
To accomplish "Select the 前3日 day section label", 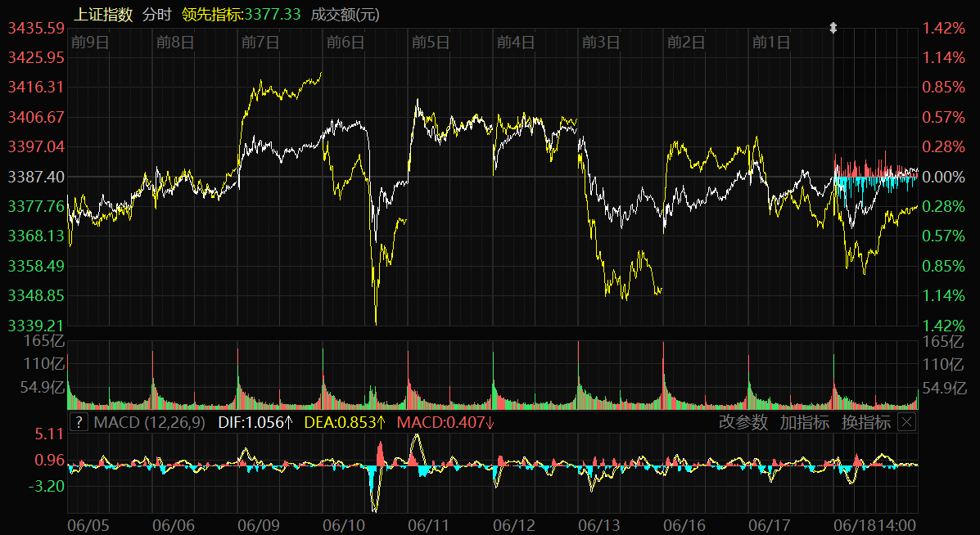I will pos(601,43).
